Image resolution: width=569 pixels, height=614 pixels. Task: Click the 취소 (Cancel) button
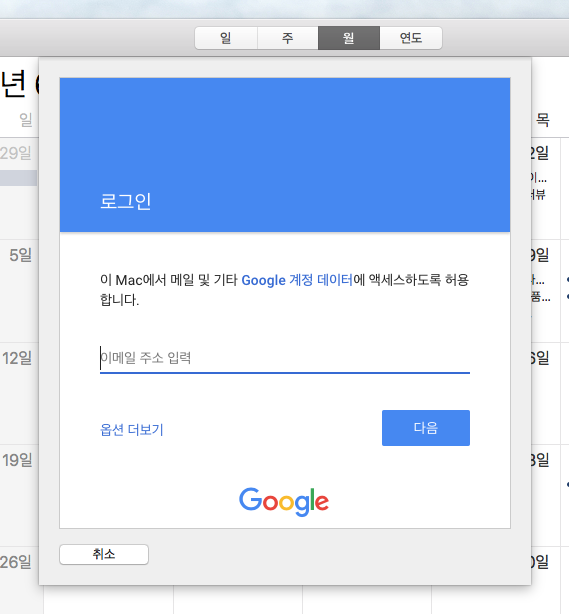104,554
